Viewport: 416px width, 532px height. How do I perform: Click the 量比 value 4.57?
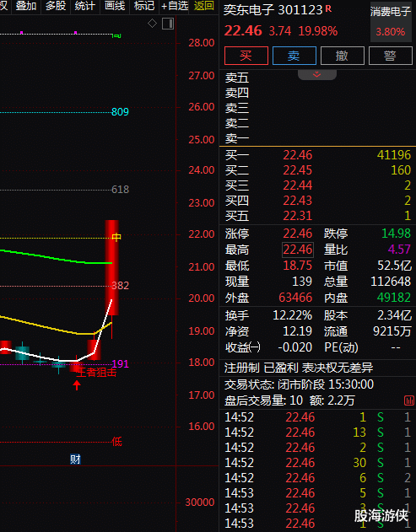(399, 250)
